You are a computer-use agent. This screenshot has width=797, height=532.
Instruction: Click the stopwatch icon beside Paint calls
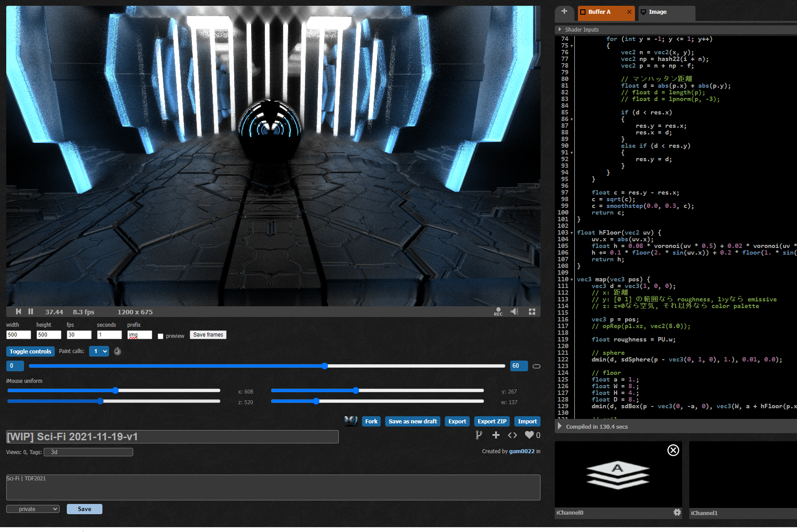coord(118,351)
